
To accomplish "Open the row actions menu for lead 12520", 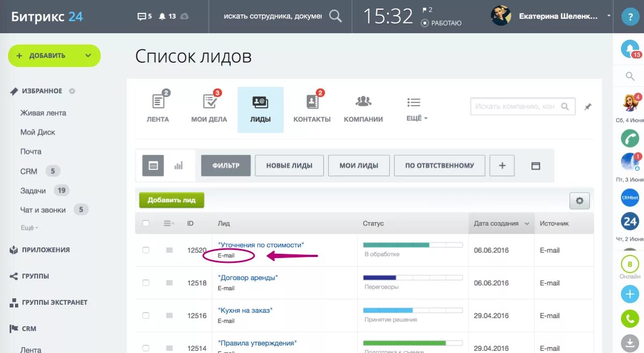I will pos(169,250).
